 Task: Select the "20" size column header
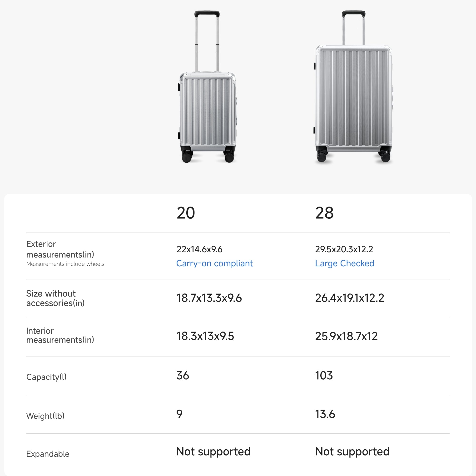(x=186, y=213)
